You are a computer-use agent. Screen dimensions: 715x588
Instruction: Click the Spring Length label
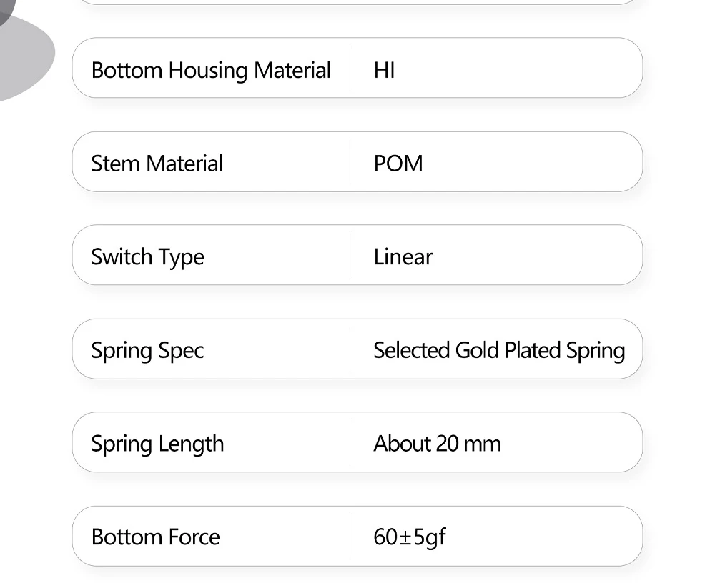(x=157, y=445)
